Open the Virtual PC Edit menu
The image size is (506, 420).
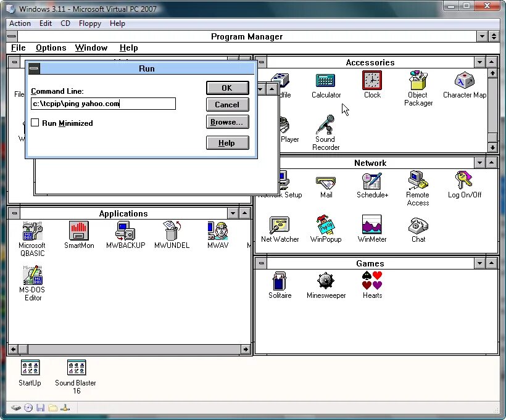point(46,23)
